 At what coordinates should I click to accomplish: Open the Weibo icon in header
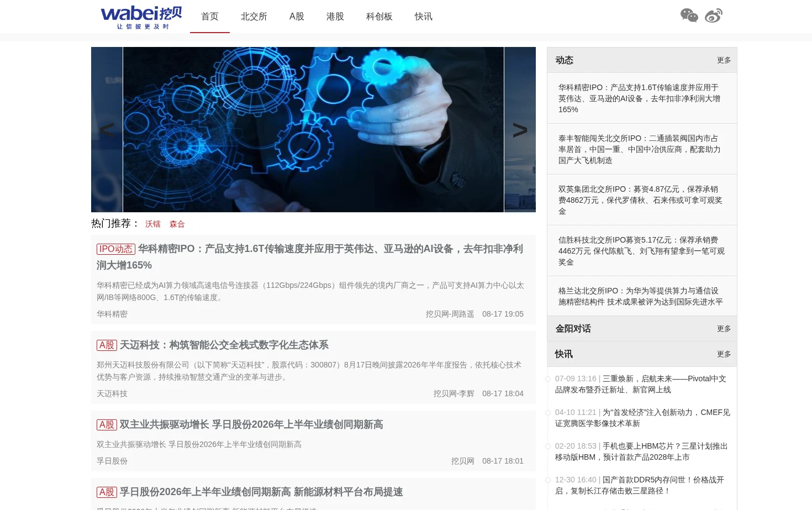tap(714, 15)
